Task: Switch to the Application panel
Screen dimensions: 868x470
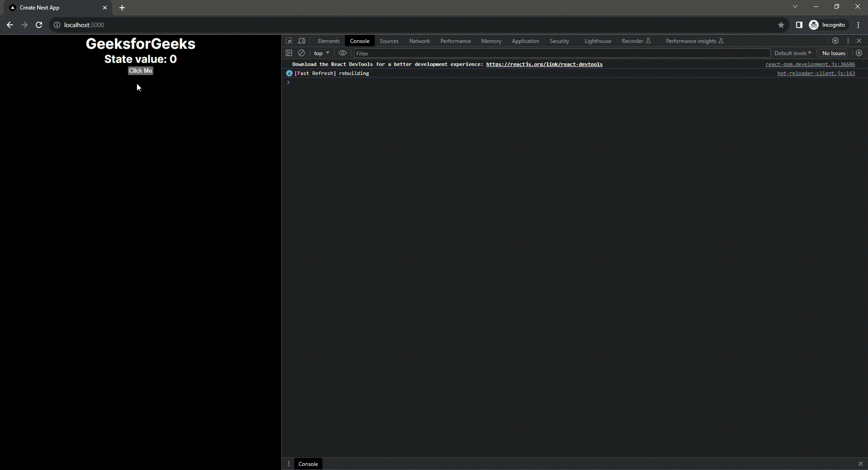Action: tap(525, 41)
